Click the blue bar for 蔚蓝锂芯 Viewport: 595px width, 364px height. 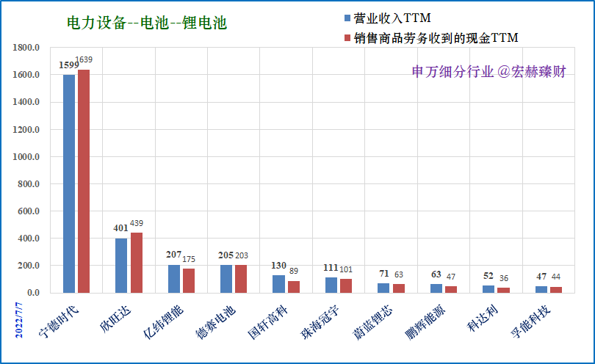(383, 288)
